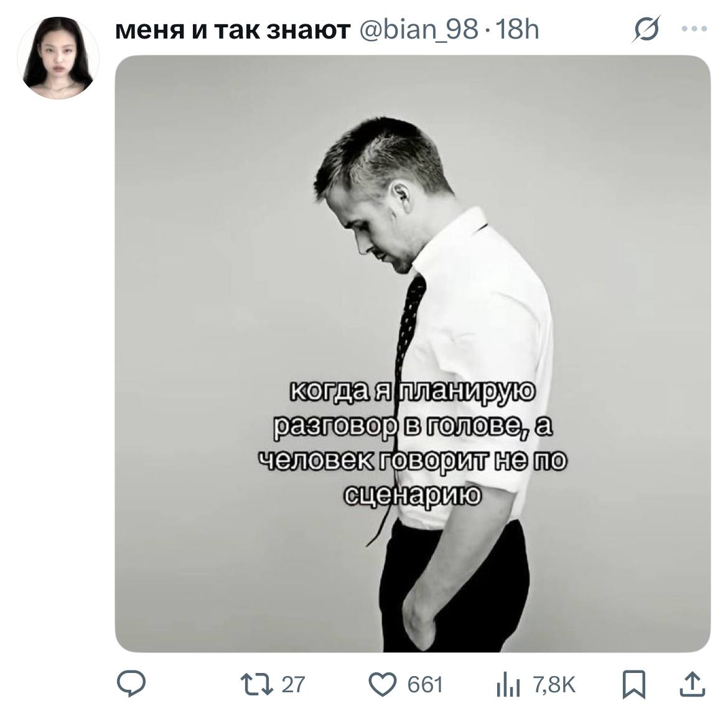Click the word "сценарию" in the meme
The width and height of the screenshot is (728, 719).
tap(412, 495)
